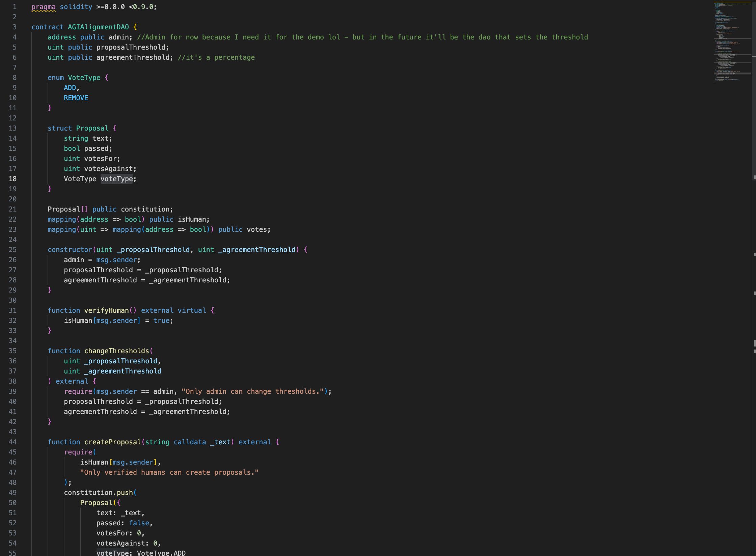756x556 pixels.
Task: Click 'votesFor: 0,' on line 53
Action: 120,533
